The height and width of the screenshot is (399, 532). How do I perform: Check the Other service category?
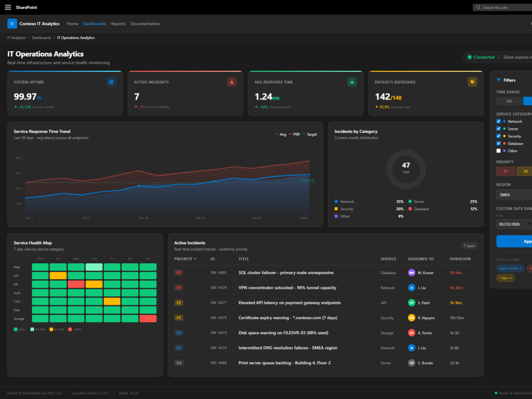point(498,151)
